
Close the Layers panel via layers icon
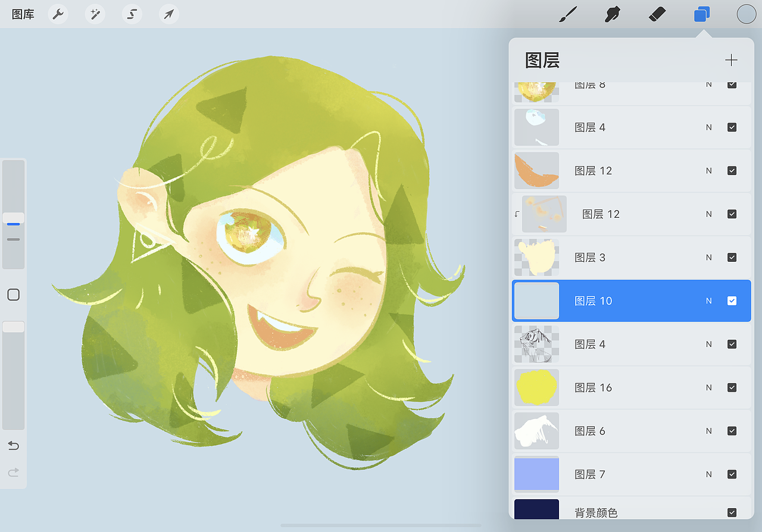pos(702,14)
